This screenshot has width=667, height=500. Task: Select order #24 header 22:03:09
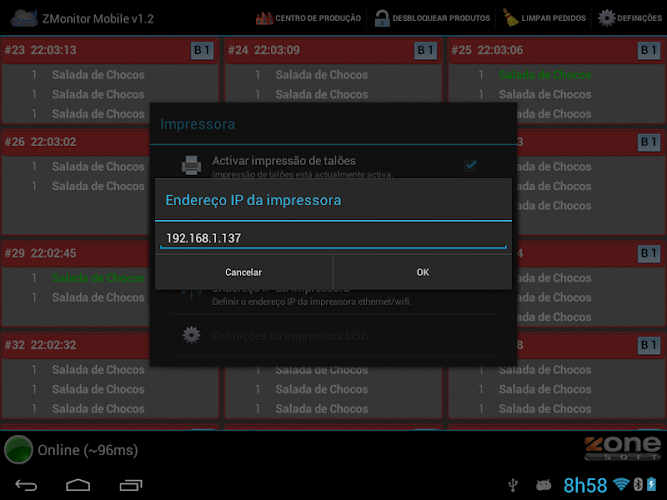pos(334,50)
